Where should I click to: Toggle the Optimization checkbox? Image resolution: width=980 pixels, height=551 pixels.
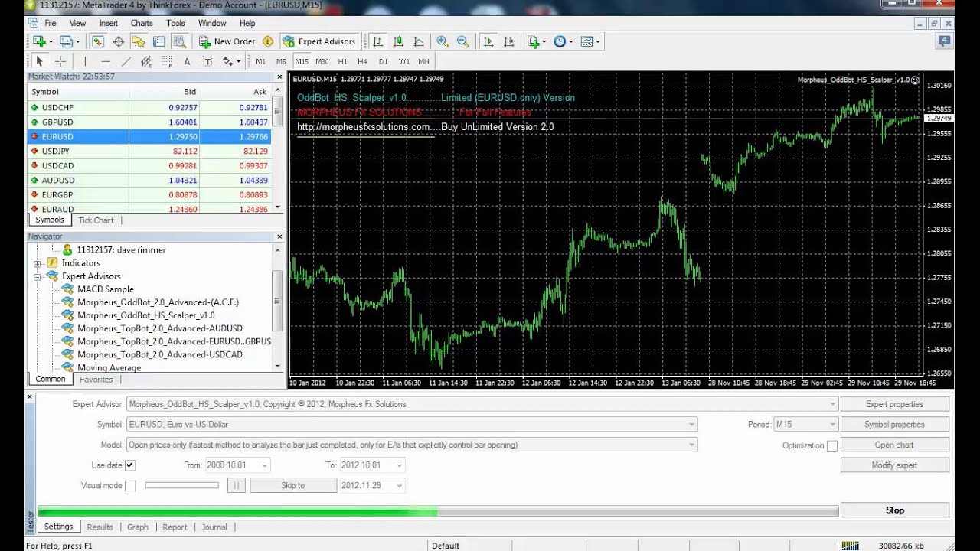point(832,445)
